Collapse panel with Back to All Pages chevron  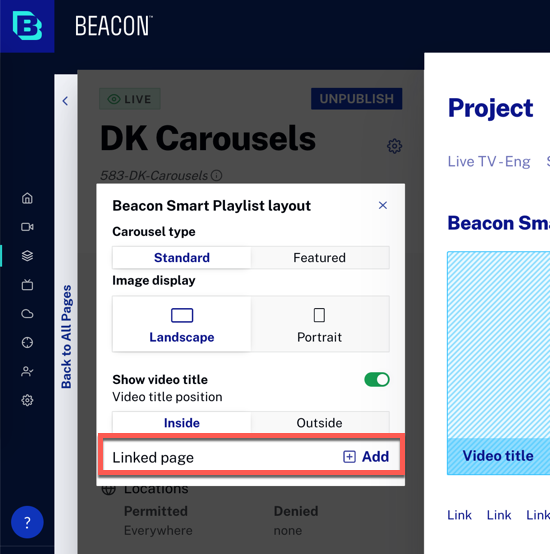click(x=65, y=101)
